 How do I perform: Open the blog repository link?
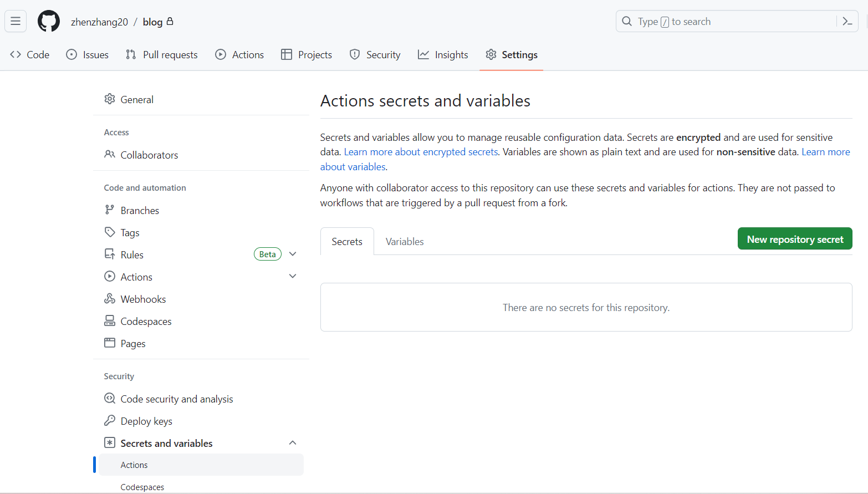pyautogui.click(x=152, y=22)
